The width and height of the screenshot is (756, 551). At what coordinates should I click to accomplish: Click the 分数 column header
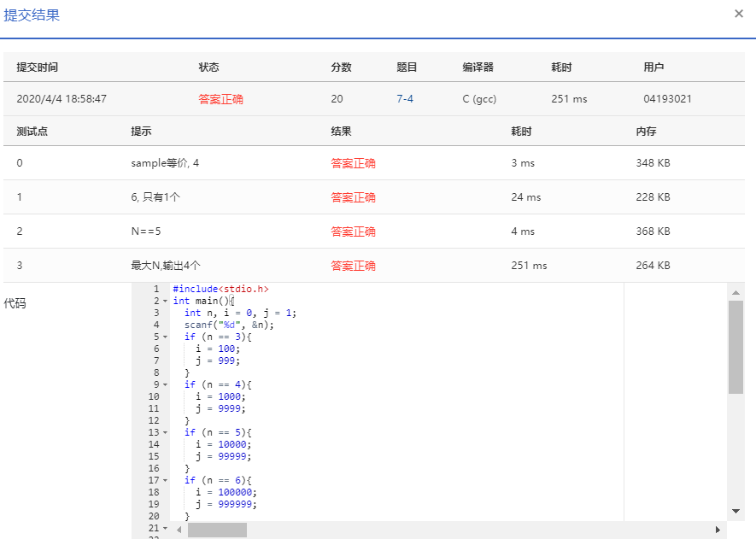tap(341, 67)
